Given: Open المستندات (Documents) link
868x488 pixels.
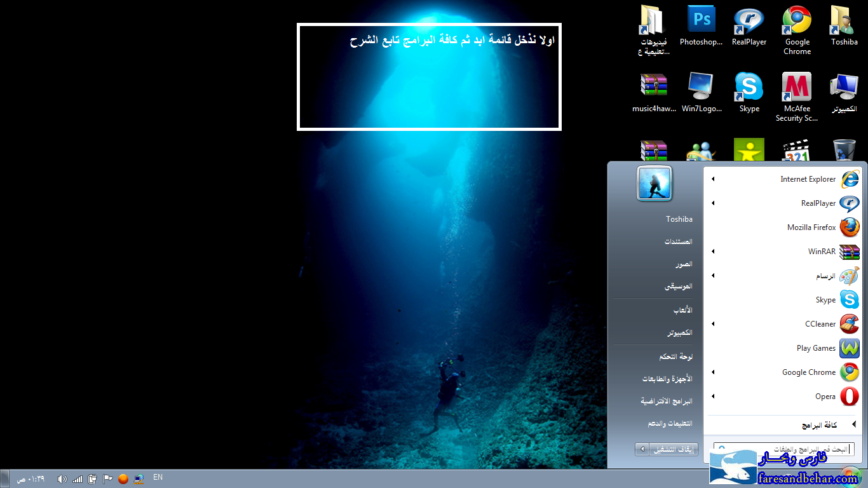Looking at the screenshot, I should click(x=678, y=241).
